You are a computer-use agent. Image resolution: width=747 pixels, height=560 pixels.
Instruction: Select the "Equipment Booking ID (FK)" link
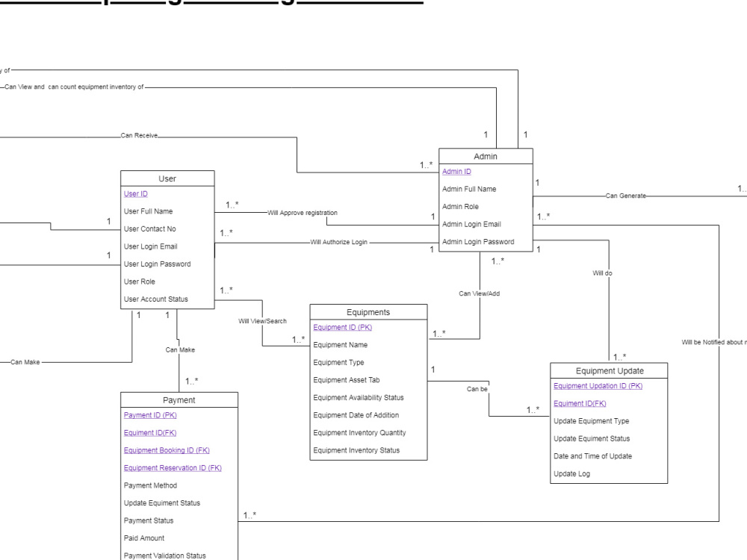pyautogui.click(x=166, y=450)
